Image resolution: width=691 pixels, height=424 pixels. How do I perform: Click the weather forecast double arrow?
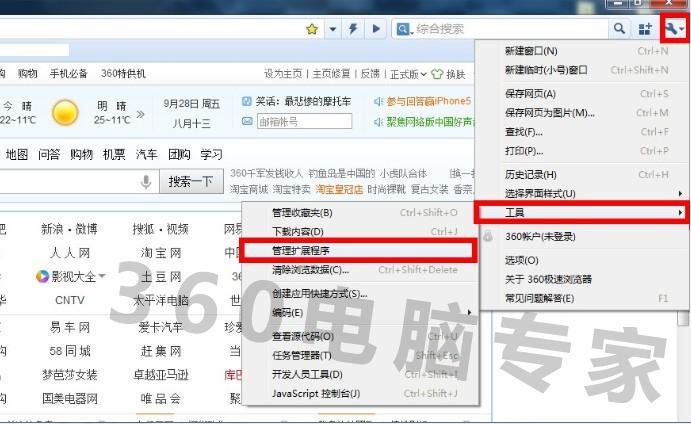pos(140,115)
